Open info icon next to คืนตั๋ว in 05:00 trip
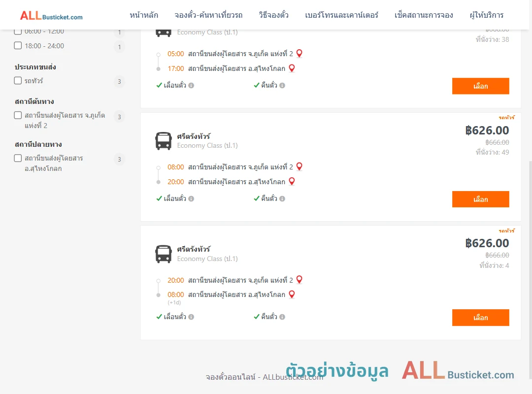 click(x=282, y=86)
